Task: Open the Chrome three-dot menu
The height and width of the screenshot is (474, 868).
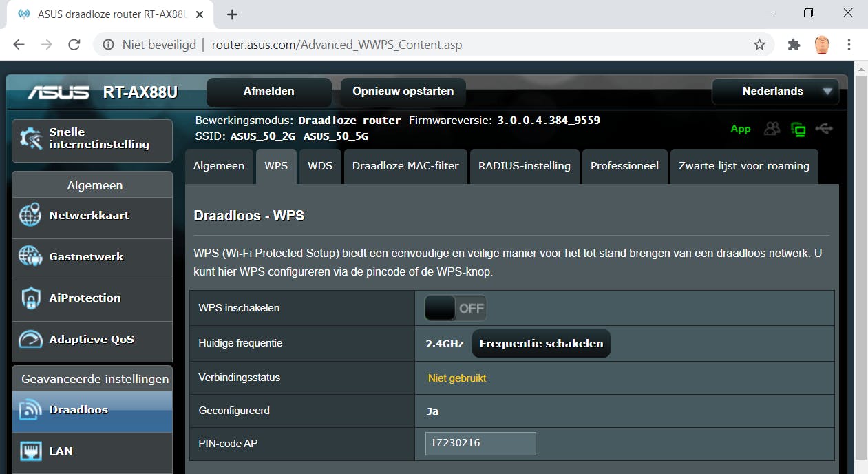Action: click(849, 45)
